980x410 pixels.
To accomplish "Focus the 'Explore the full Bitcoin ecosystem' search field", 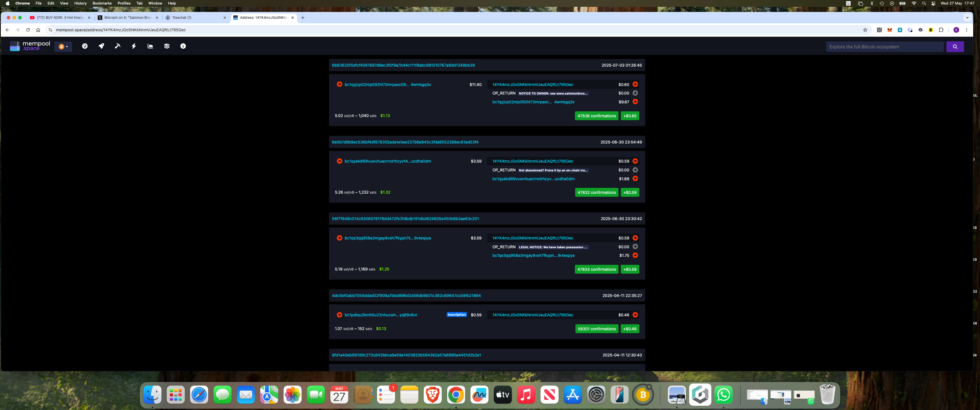I will point(885,47).
